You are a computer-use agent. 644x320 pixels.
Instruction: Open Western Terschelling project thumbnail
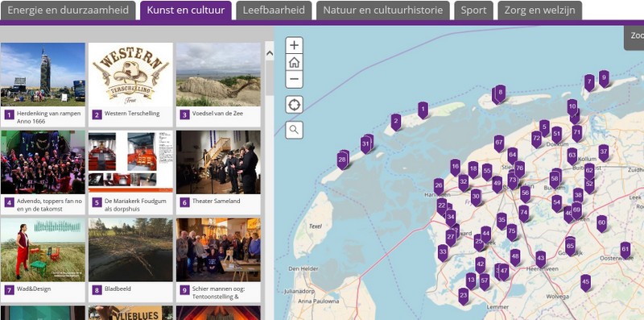point(130,75)
